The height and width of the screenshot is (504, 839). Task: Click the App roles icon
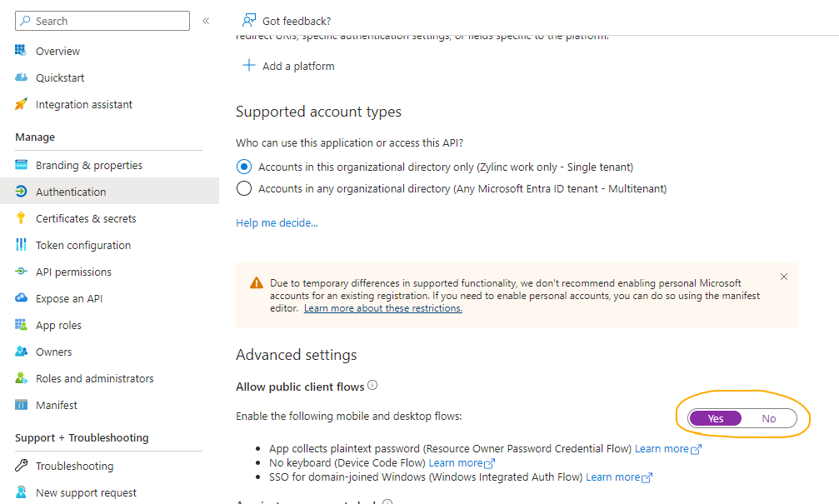click(x=21, y=325)
